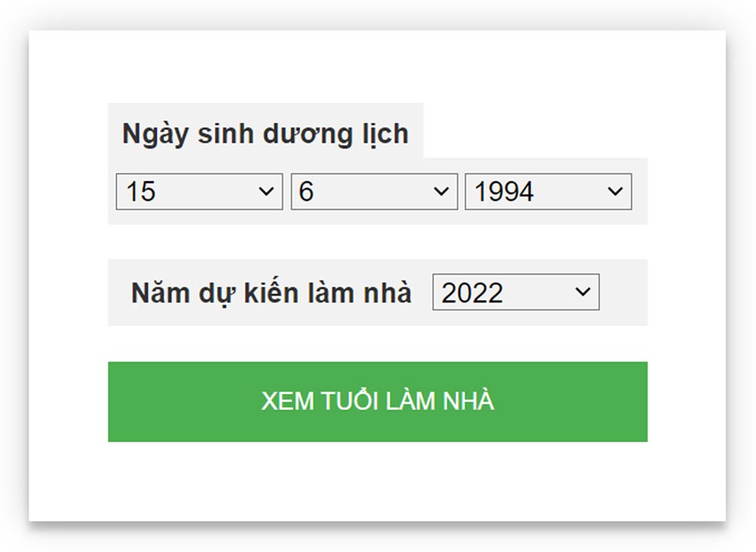Click the chevron on the day selector
The height and width of the screenshot is (552, 756).
pos(266,192)
